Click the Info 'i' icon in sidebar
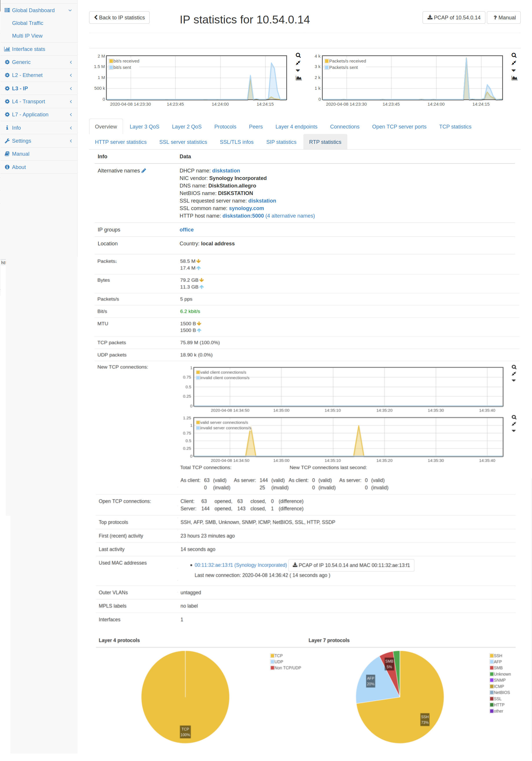Image resolution: width=532 pixels, height=761 pixels. [x=7, y=128]
